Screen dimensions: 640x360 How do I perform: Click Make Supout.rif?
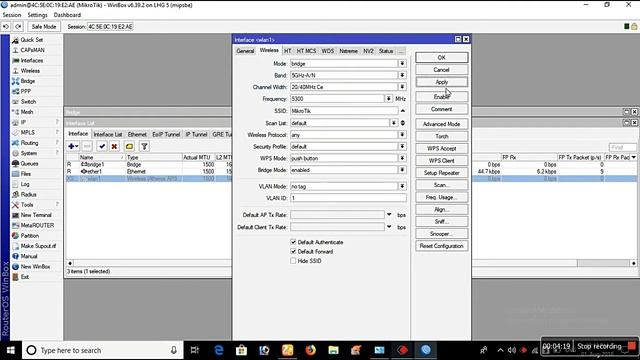click(38, 246)
